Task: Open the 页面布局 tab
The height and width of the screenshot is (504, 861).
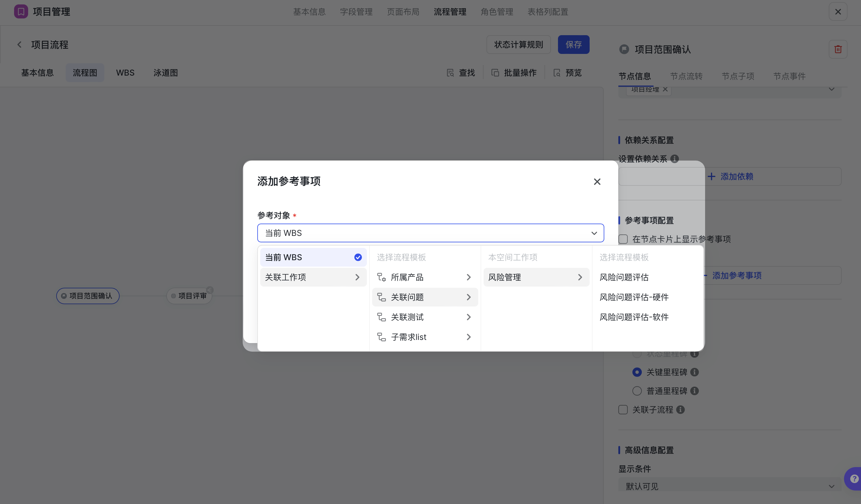Action: point(403,12)
